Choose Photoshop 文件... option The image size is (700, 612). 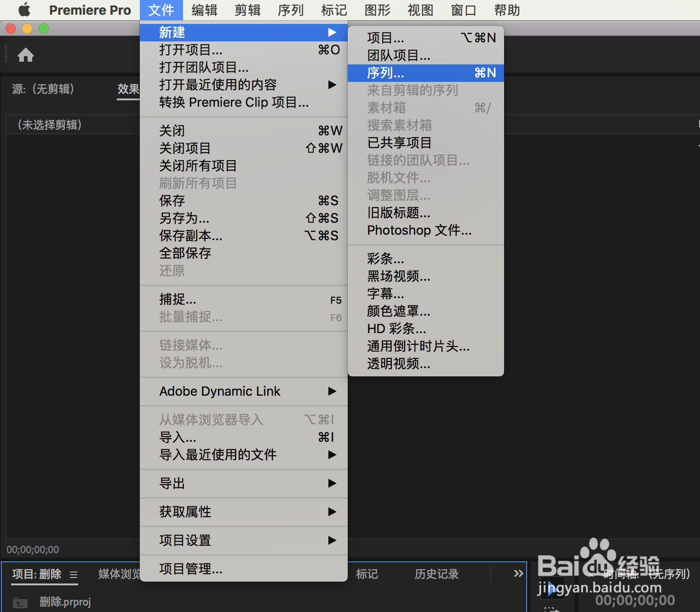coord(426,230)
